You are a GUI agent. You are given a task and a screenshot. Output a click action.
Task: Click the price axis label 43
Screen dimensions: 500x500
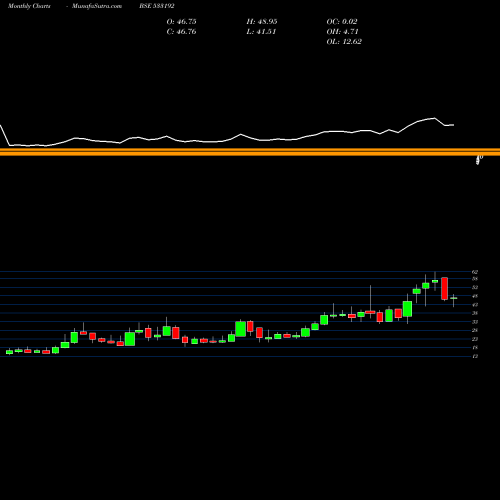tap(475, 305)
